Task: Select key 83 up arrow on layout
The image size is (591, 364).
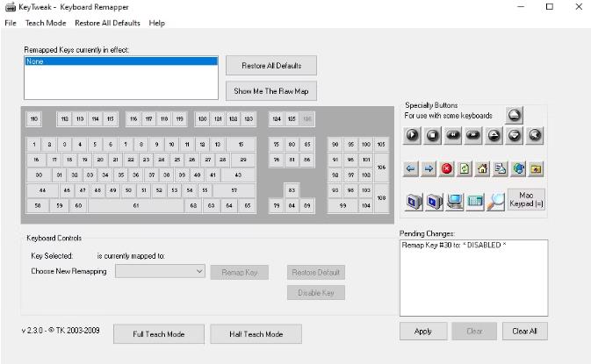Action: click(292, 190)
